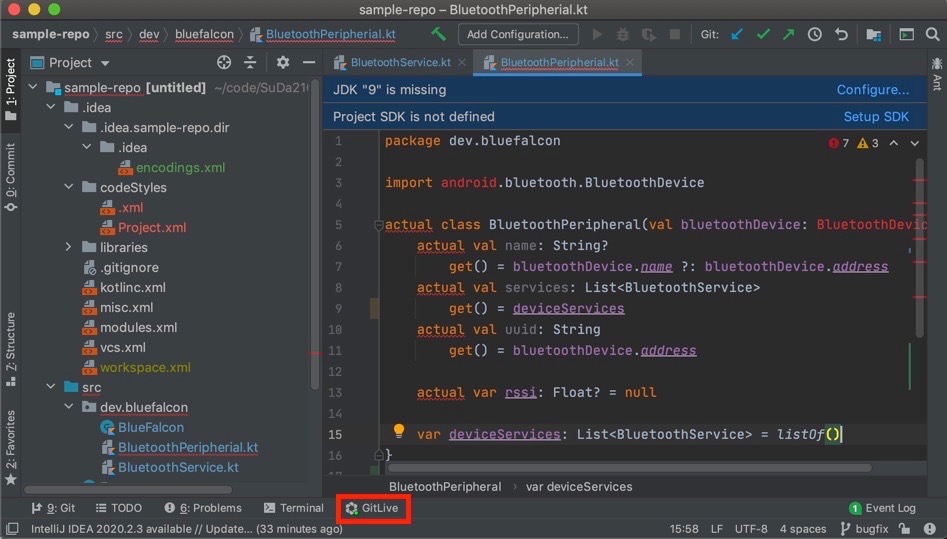
Task: Jump to previous highlighted error arrow
Action: [x=893, y=143]
